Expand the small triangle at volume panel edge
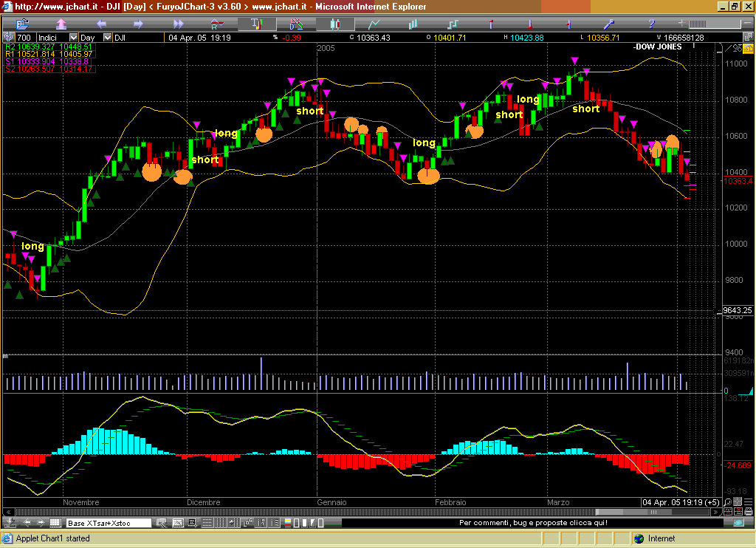756x548 pixels. [x=750, y=390]
